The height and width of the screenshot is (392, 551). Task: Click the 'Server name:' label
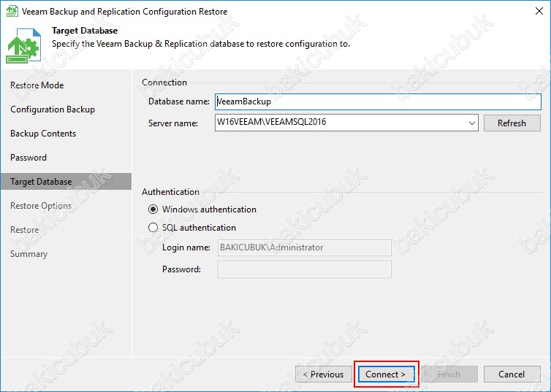[x=173, y=123]
